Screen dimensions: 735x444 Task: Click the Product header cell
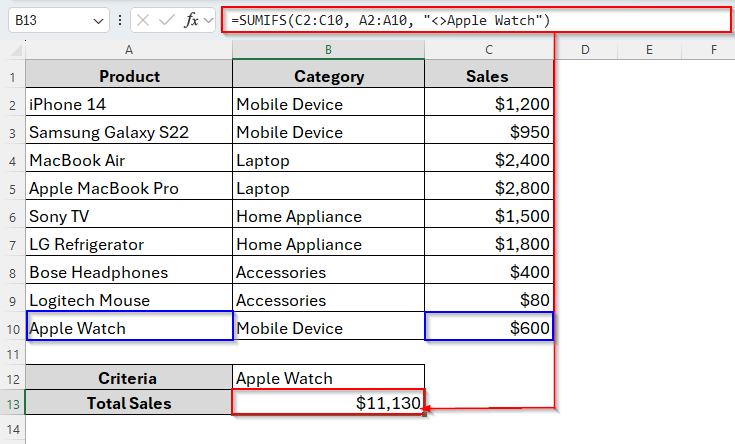click(129, 76)
